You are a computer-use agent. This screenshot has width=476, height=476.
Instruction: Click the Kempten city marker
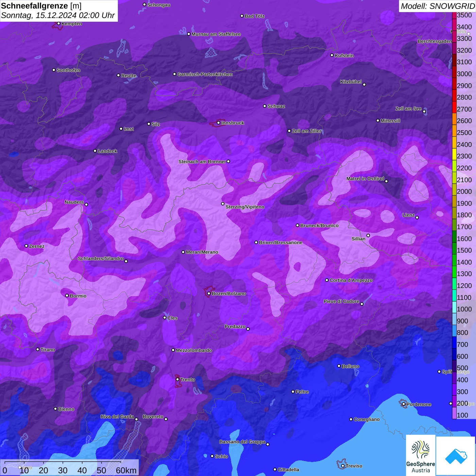pyautogui.click(x=58, y=23)
